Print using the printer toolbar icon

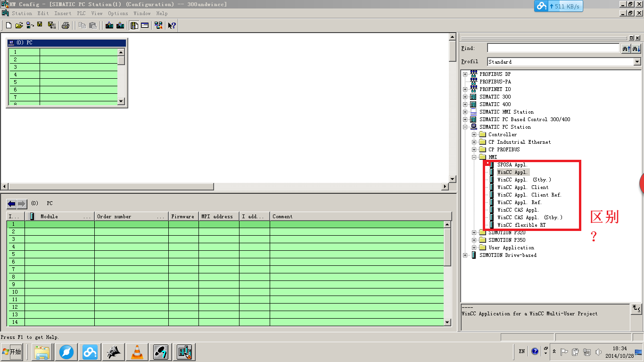pos(66,25)
